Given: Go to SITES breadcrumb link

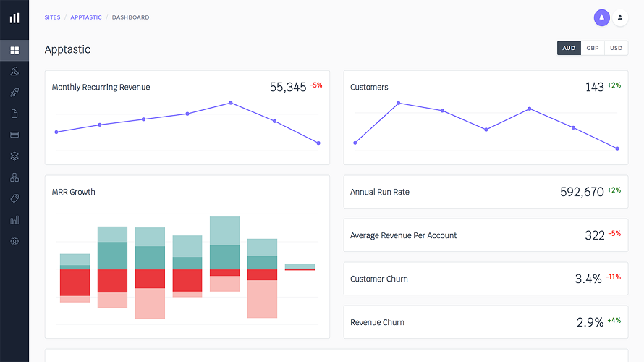Looking at the screenshot, I should tap(53, 17).
